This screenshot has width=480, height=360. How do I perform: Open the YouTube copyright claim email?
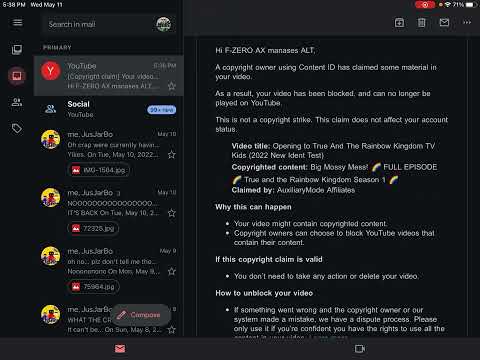[108, 76]
